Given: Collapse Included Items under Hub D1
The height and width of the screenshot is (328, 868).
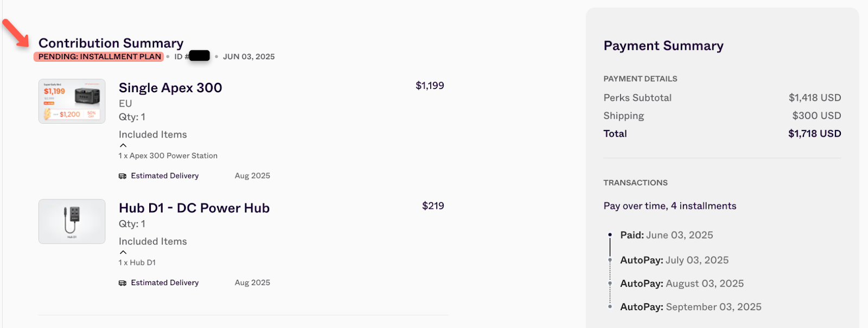Looking at the screenshot, I should tap(123, 252).
